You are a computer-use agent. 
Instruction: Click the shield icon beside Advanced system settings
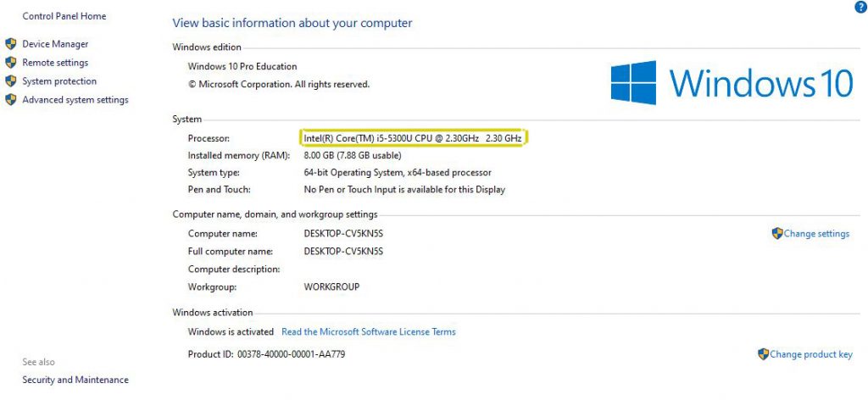(10, 100)
